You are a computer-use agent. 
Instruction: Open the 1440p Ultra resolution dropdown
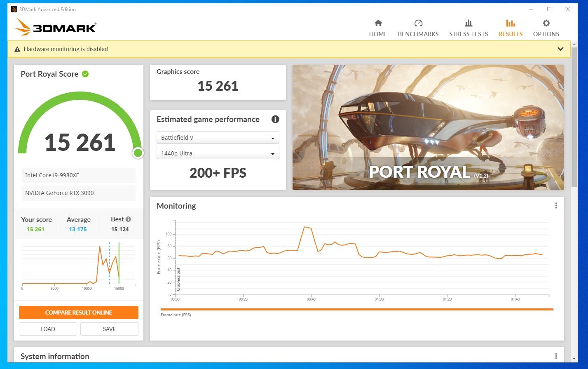coord(218,153)
